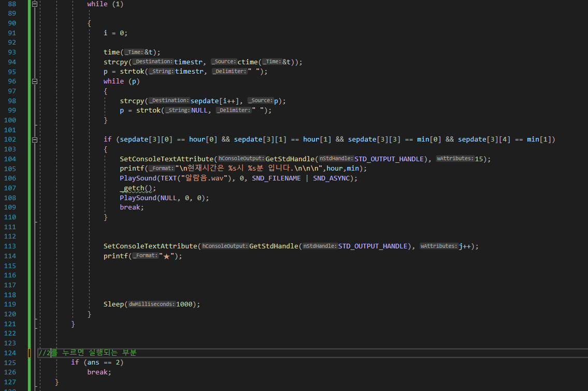
Task: Collapse the while (p) loop block
Action: pyautogui.click(x=35, y=81)
